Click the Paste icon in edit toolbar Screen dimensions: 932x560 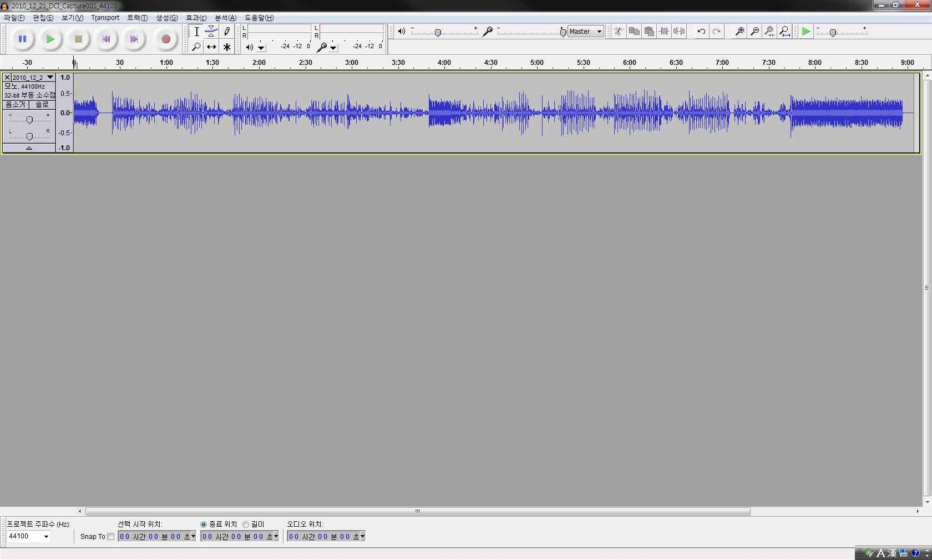point(649,32)
